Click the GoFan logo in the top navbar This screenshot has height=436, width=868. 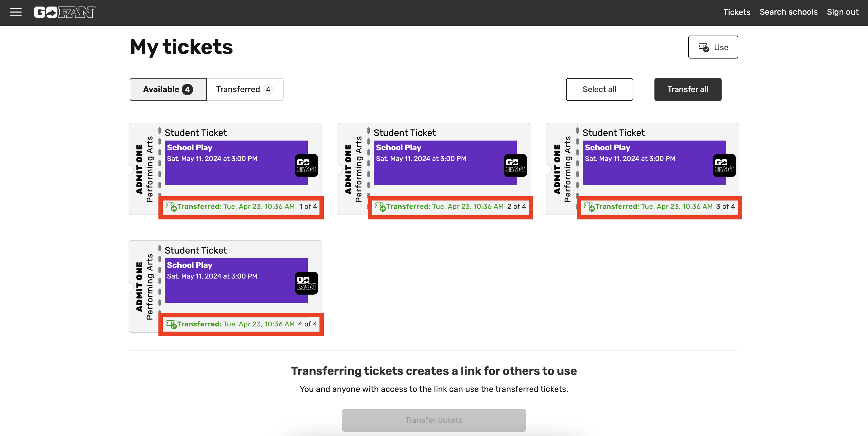pos(65,12)
